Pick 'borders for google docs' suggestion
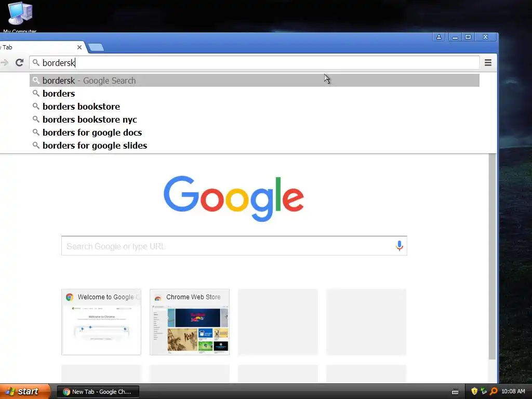Screen dimensions: 532x399 tap(255, 132)
